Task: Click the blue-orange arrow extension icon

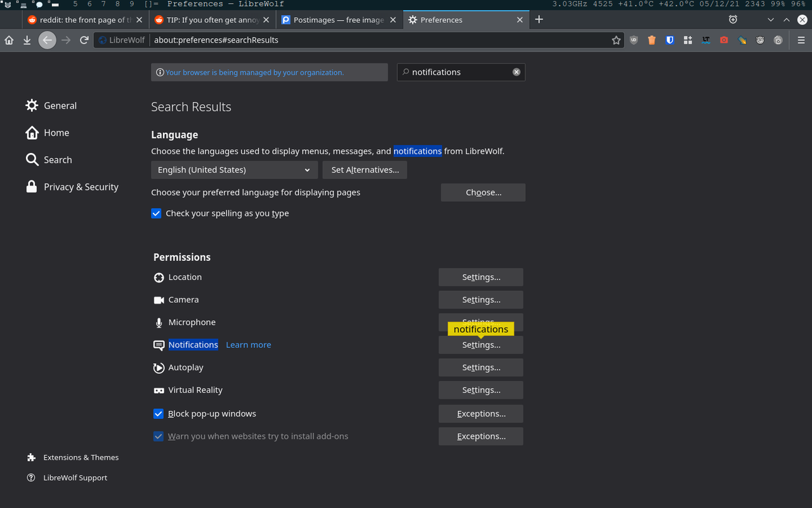Action: point(742,40)
